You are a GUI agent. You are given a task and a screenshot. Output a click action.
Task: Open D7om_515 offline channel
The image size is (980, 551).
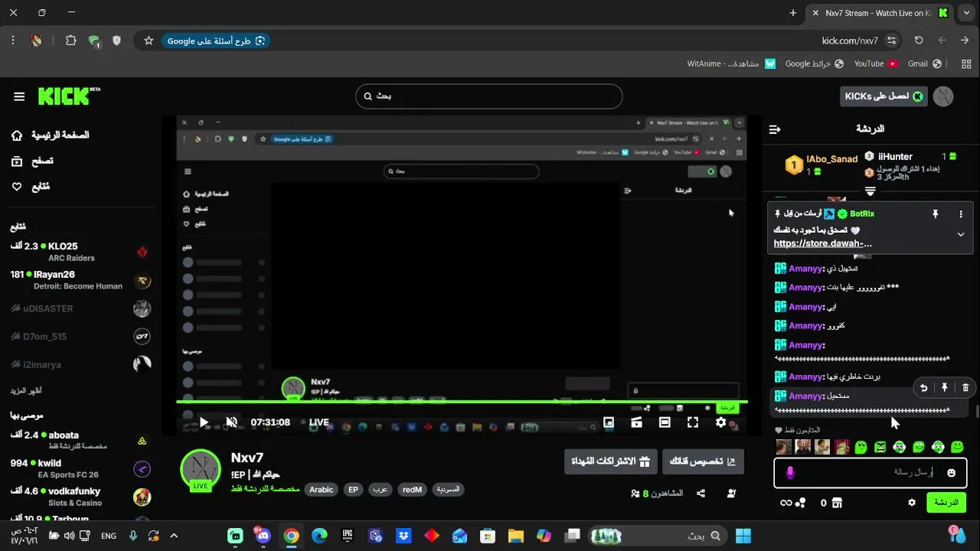point(79,337)
